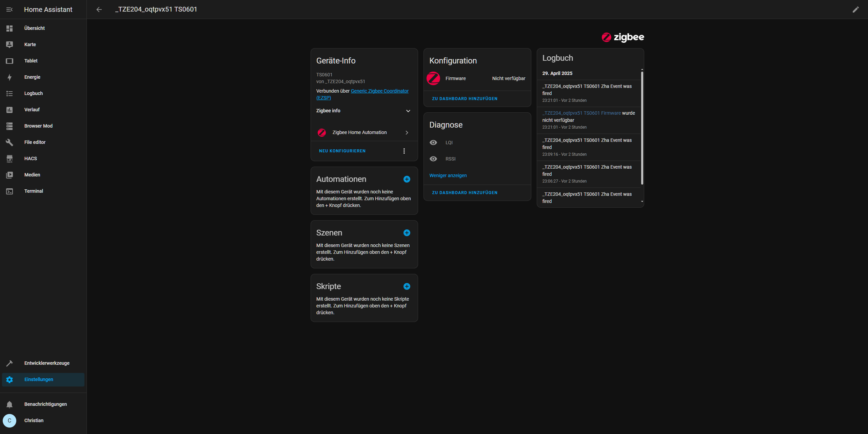
Task: Add script with plus icon
Action: (407, 286)
